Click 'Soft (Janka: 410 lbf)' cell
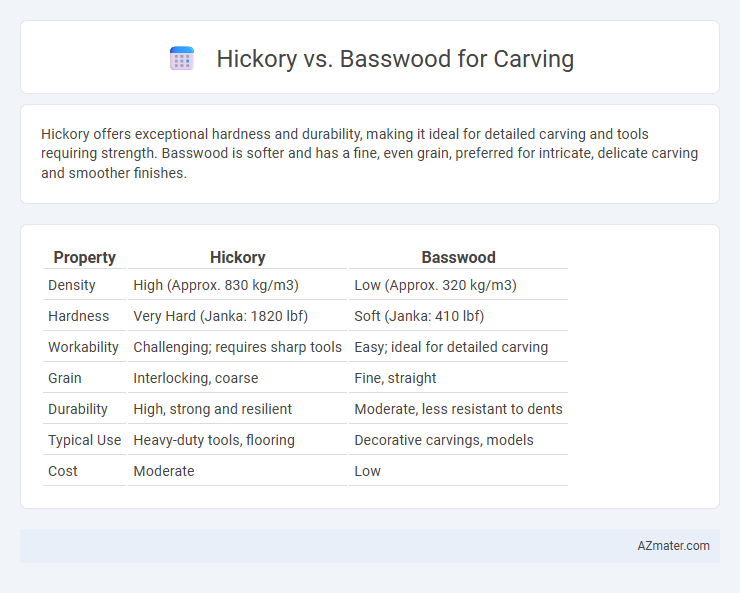 pyautogui.click(x=458, y=316)
